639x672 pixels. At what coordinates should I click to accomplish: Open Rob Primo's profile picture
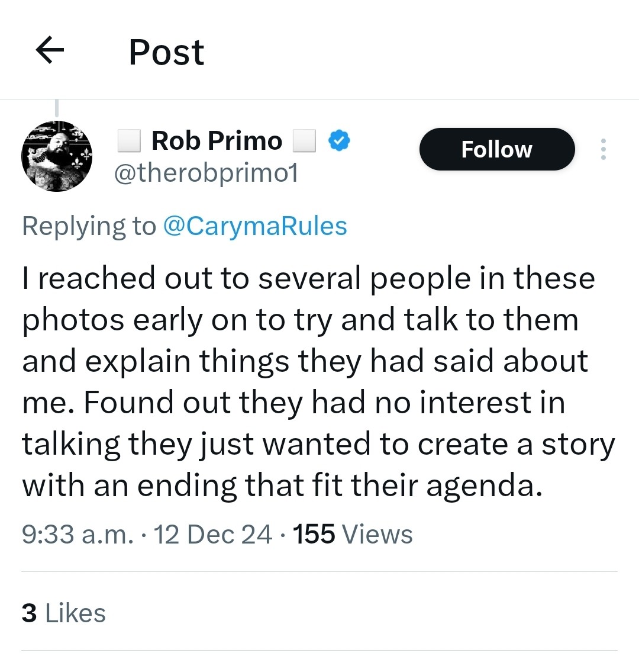click(x=57, y=156)
